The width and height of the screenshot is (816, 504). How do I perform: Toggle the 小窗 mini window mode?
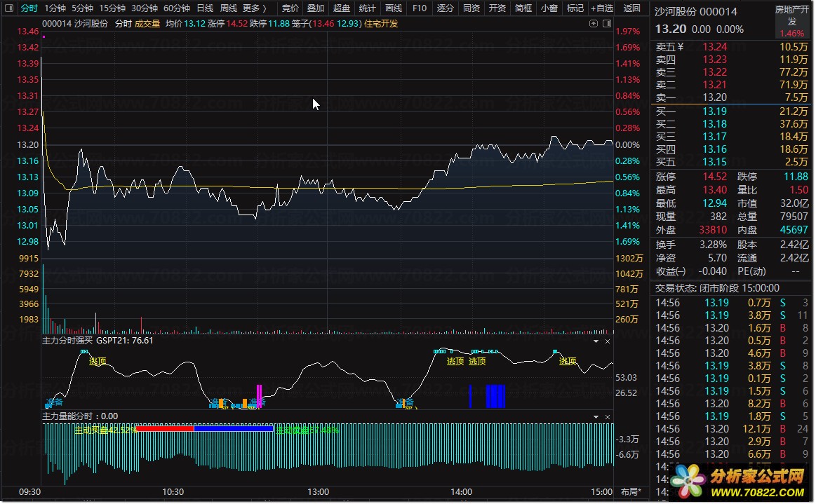549,8
